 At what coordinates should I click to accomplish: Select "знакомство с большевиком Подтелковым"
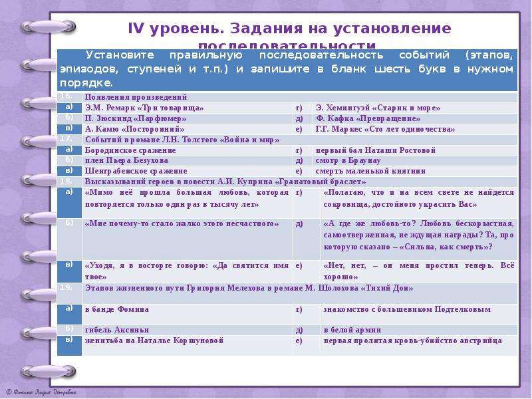click(x=407, y=309)
